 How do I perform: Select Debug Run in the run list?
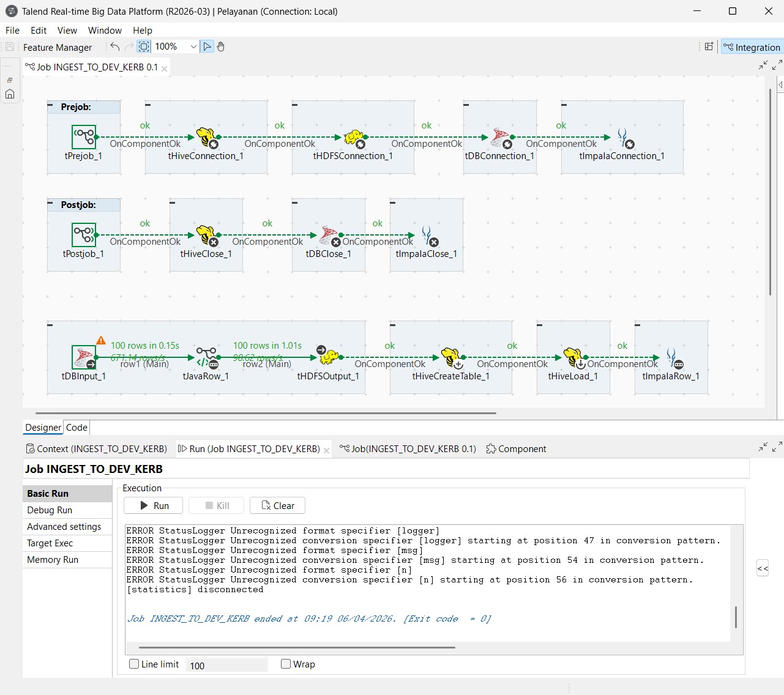[67, 510]
